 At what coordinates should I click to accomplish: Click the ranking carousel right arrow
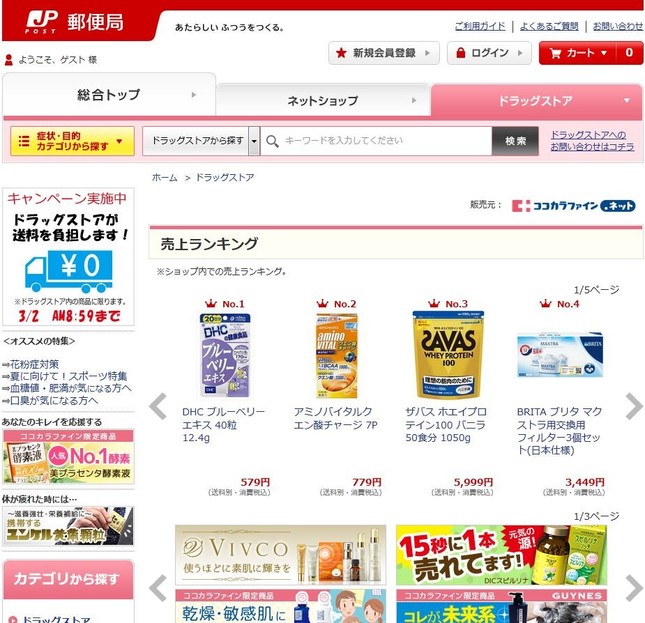point(634,406)
